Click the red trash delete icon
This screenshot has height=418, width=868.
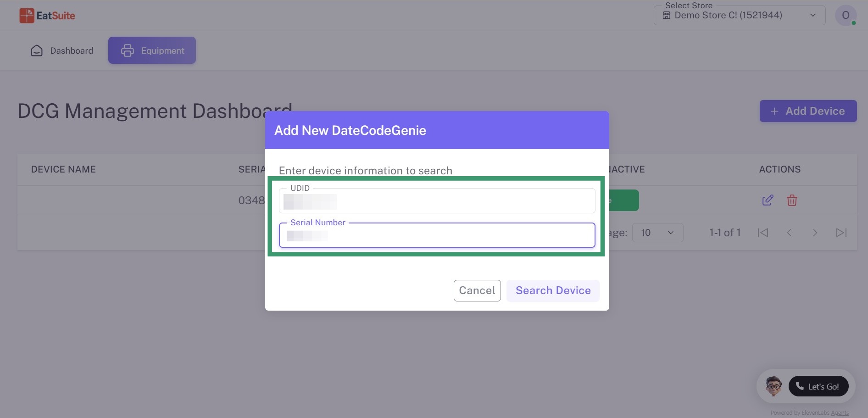click(792, 200)
